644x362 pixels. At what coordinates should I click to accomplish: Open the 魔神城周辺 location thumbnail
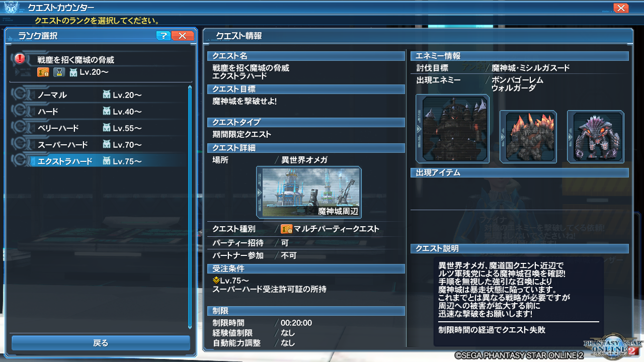309,192
